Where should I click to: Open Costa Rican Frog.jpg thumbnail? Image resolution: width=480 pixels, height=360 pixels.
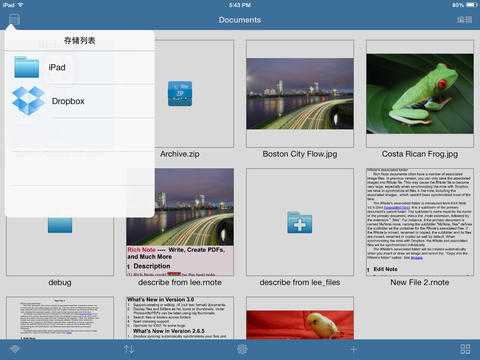tap(420, 94)
